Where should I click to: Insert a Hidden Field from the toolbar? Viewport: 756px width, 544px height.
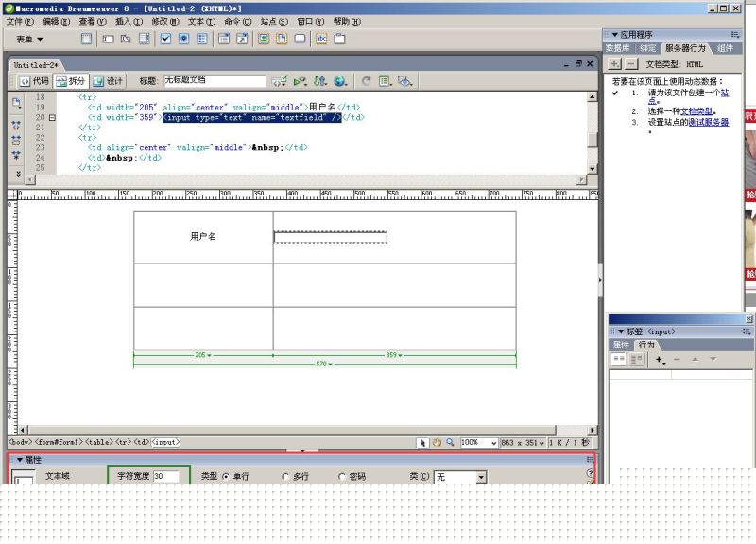point(126,39)
